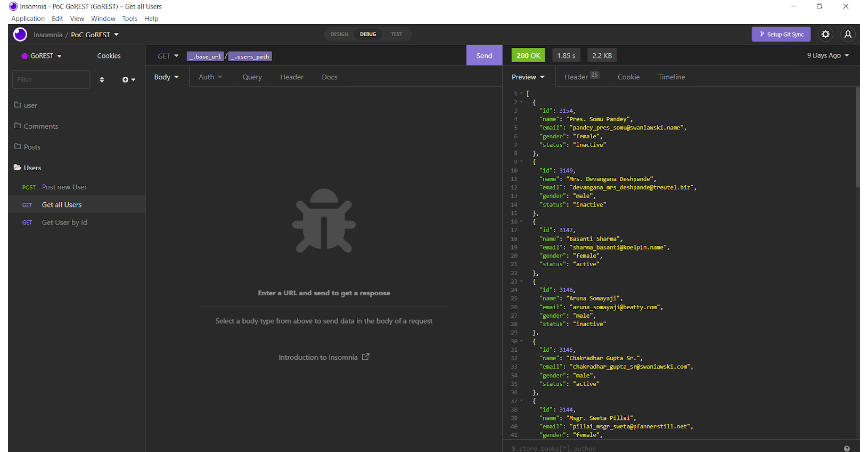Open the GET method dropdown
This screenshot has height=452, width=868.
pos(168,56)
